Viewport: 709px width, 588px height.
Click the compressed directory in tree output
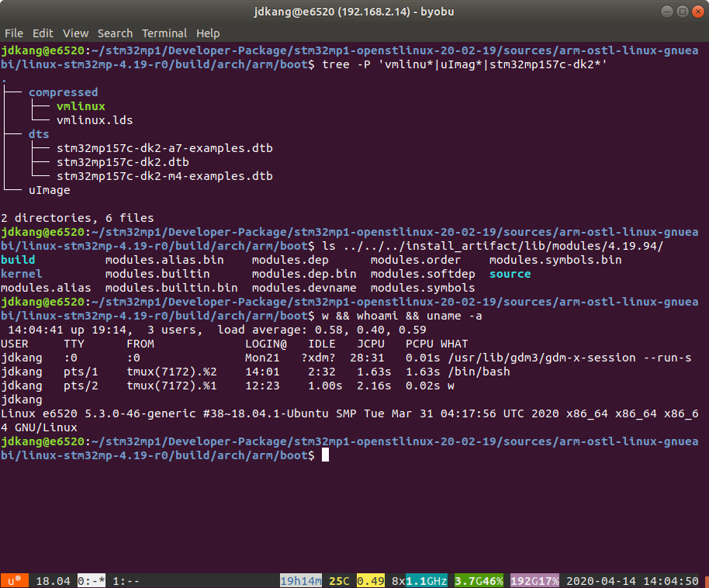(x=64, y=92)
